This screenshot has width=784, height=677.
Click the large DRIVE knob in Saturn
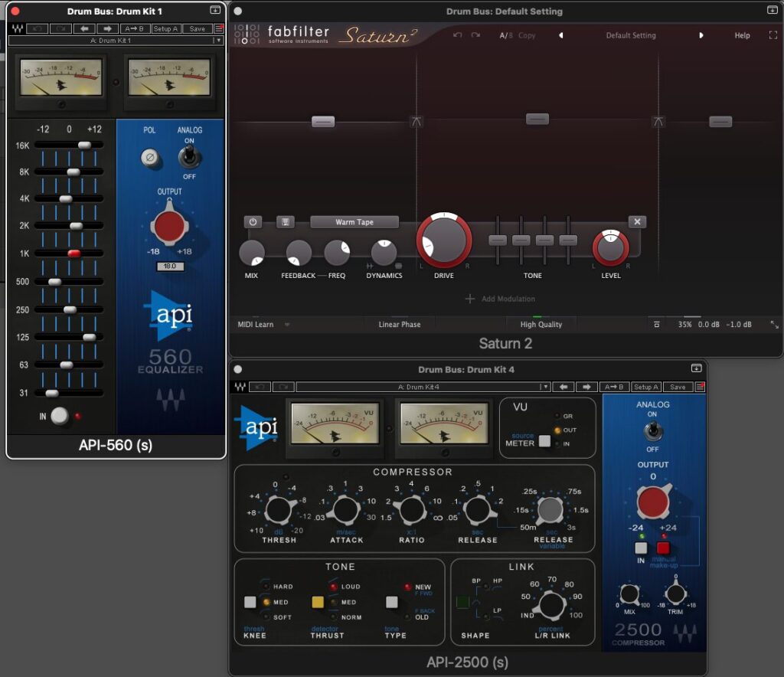tap(444, 240)
